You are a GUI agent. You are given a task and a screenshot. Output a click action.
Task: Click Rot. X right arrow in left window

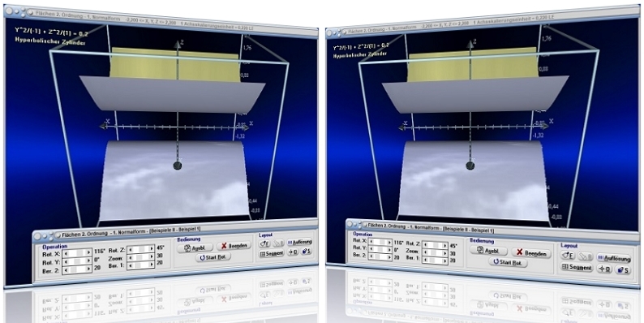click(x=88, y=252)
